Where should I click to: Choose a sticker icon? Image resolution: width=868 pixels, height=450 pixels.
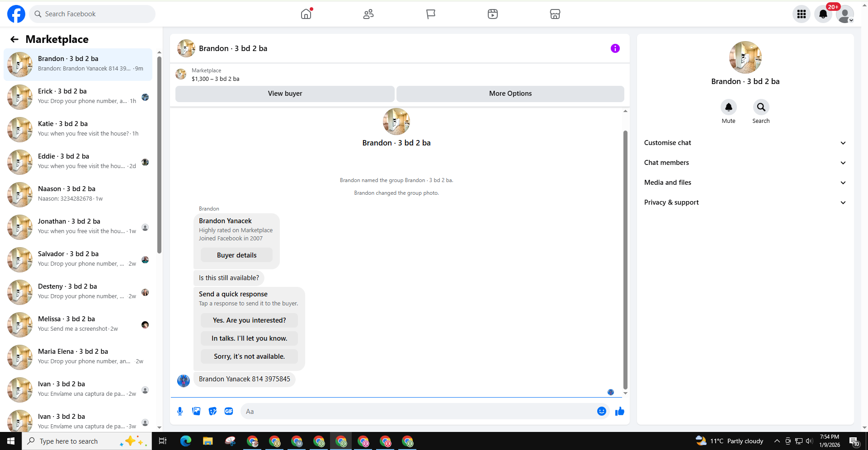click(x=212, y=411)
